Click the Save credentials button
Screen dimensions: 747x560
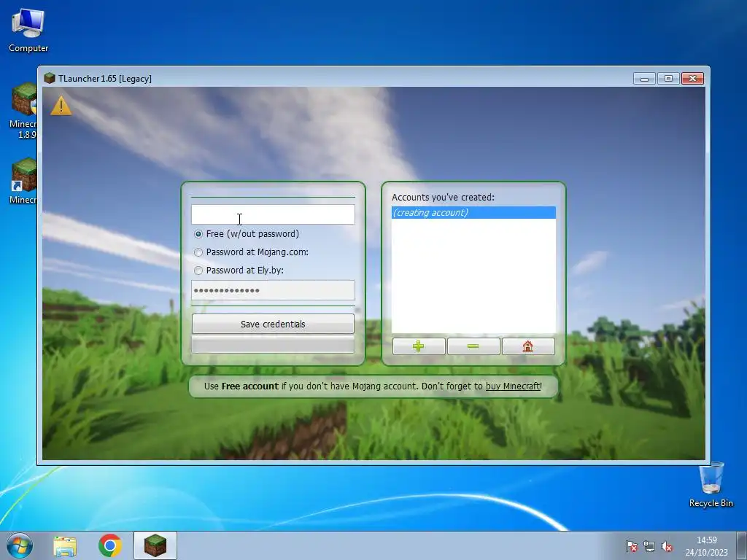pyautogui.click(x=273, y=324)
